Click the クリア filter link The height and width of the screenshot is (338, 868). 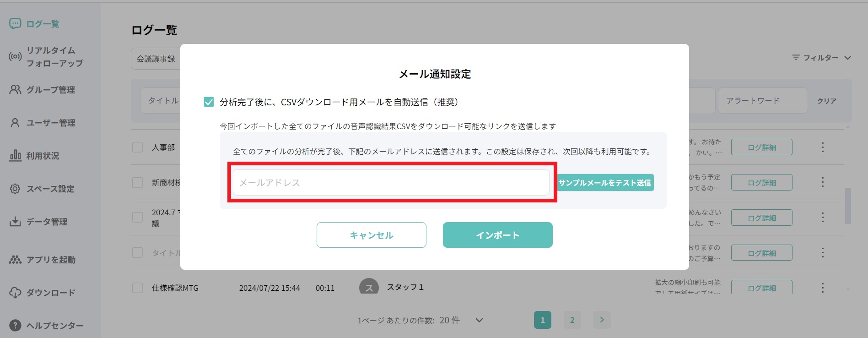pyautogui.click(x=827, y=101)
